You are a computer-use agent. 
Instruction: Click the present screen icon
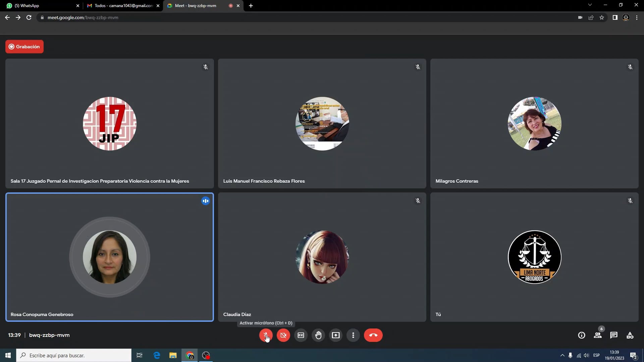(336, 335)
